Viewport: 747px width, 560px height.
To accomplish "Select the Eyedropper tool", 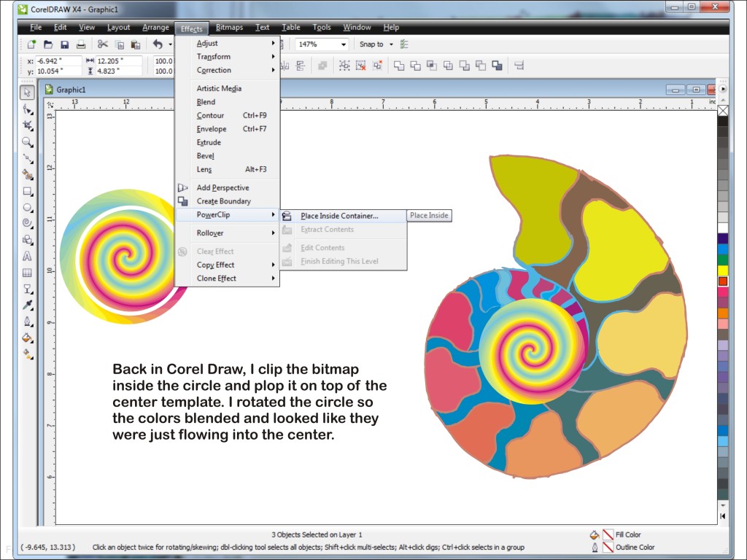I will [27, 305].
